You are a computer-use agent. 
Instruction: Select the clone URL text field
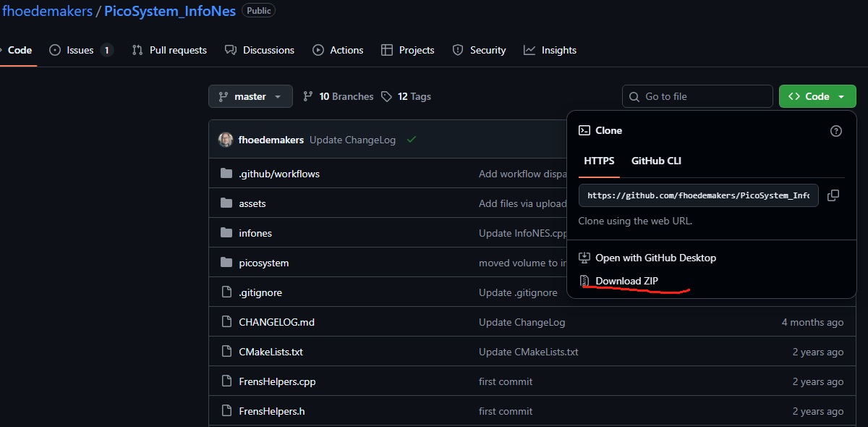point(699,195)
